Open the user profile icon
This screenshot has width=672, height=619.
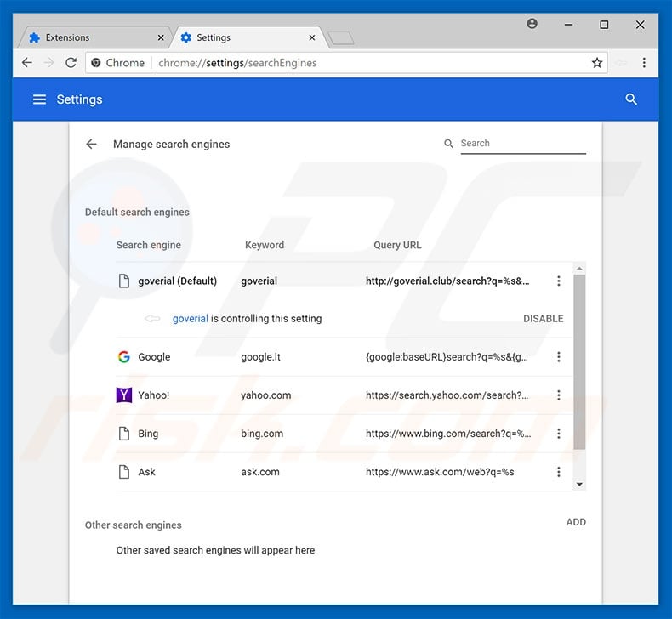[x=532, y=24]
